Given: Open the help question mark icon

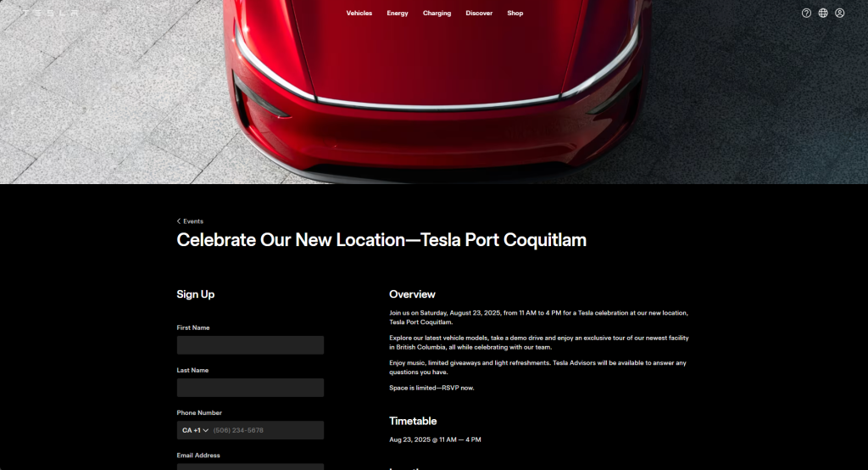Looking at the screenshot, I should coord(806,14).
